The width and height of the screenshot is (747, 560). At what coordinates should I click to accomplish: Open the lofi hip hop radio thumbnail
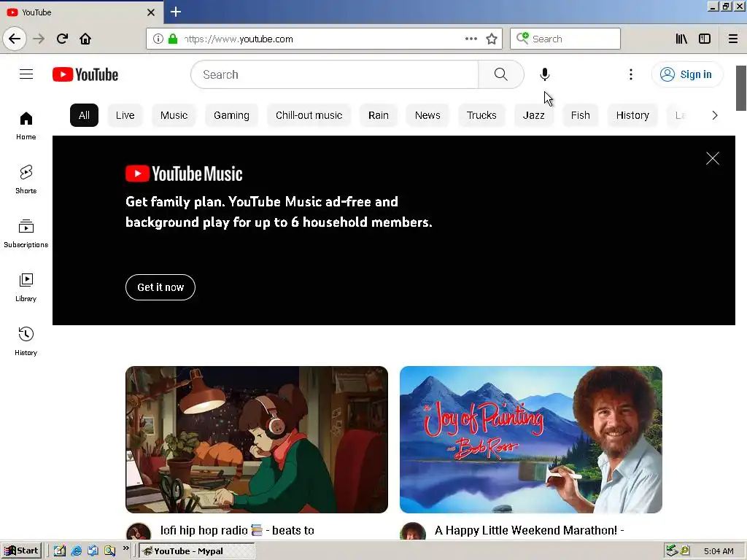tap(257, 440)
